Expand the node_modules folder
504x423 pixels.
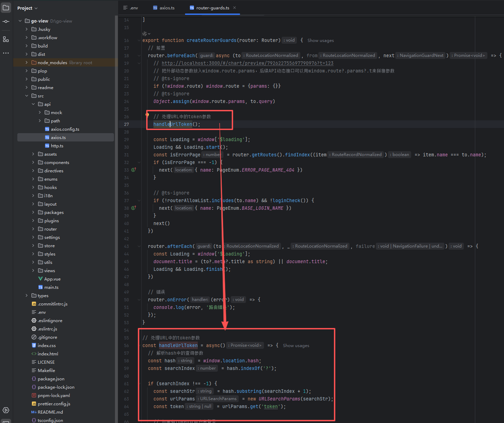27,63
